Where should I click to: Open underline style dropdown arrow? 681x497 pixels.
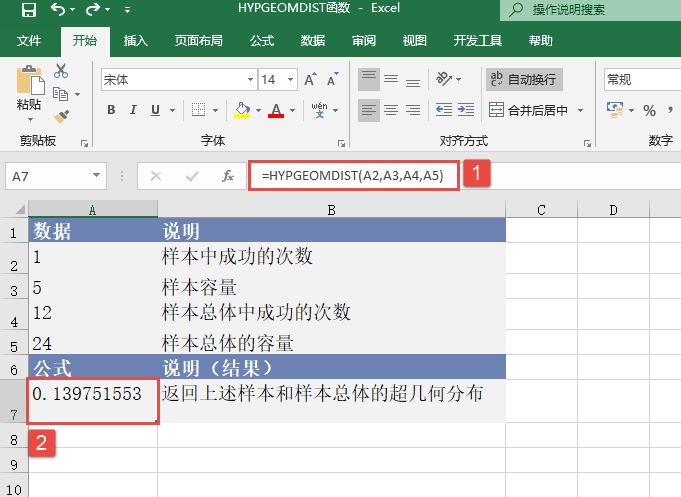coord(172,110)
